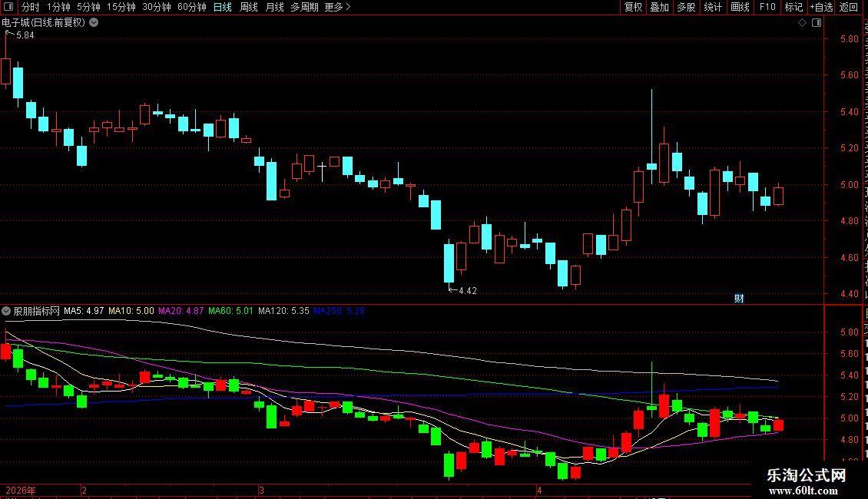The image size is (868, 499).
Task: Click the MA10: 5.00 label
Action: tap(131, 311)
